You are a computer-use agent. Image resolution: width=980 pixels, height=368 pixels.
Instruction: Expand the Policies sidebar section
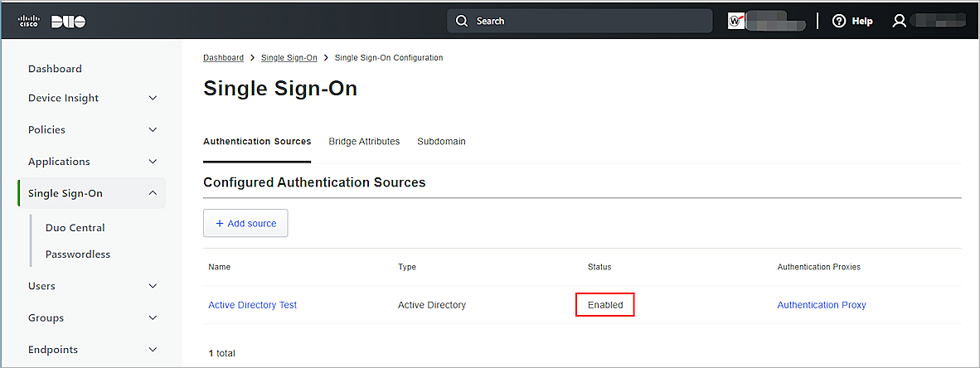tap(153, 130)
